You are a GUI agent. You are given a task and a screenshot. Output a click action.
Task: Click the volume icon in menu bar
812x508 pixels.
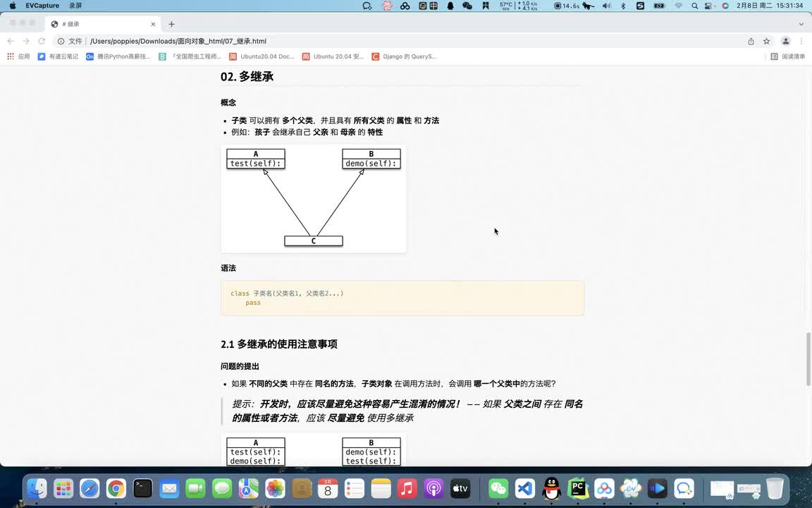[x=606, y=6]
